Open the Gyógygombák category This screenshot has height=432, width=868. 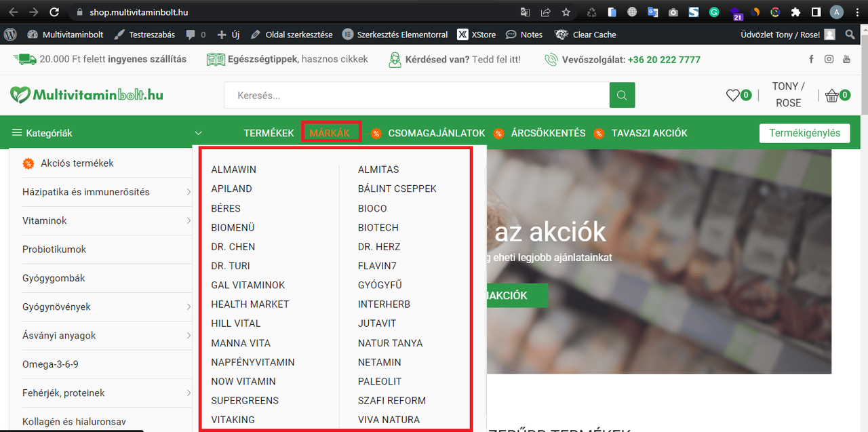54,278
